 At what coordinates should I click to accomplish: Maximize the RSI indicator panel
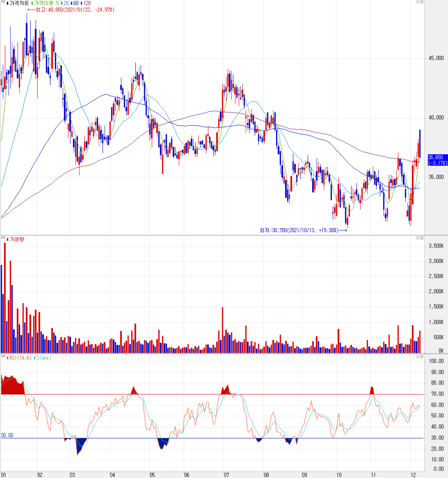(418, 356)
